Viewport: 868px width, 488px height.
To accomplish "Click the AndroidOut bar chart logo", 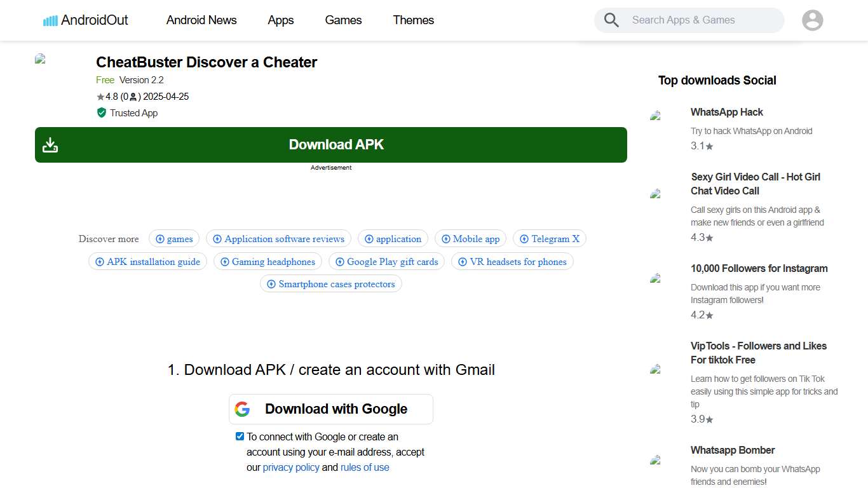I will click(50, 20).
